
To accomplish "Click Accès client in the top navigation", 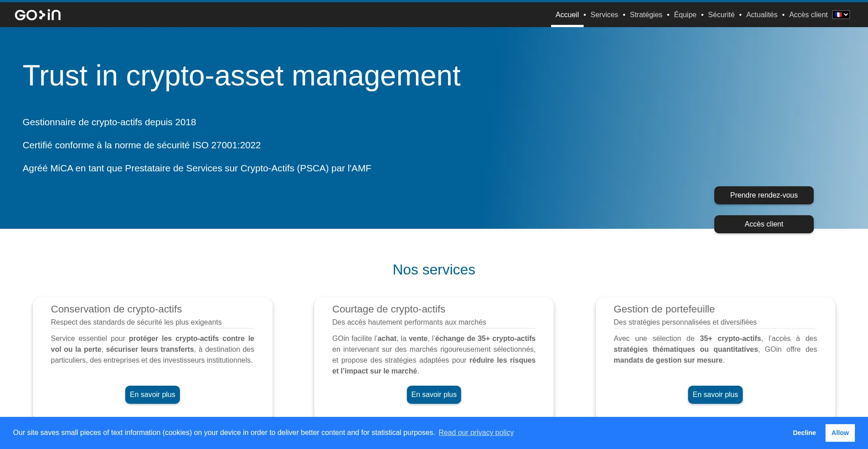I will (x=808, y=15).
